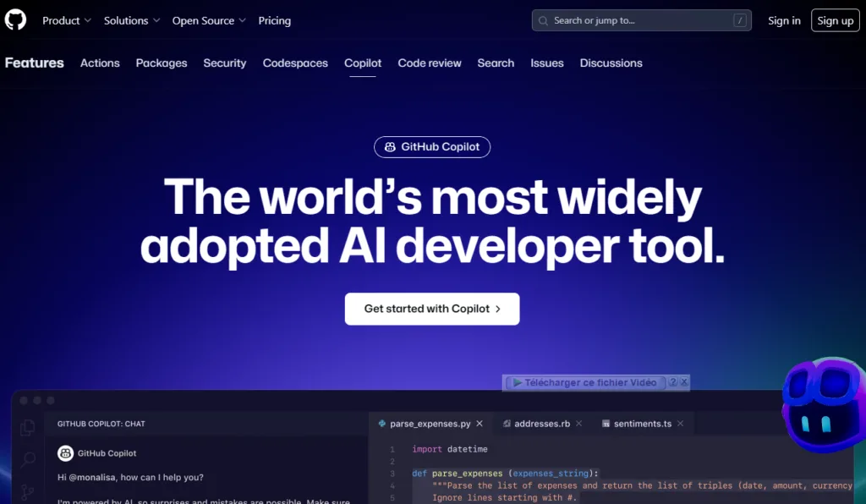Viewport: 866px width, 504px height.
Task: Go to the Discussions feature page
Action: tap(611, 63)
